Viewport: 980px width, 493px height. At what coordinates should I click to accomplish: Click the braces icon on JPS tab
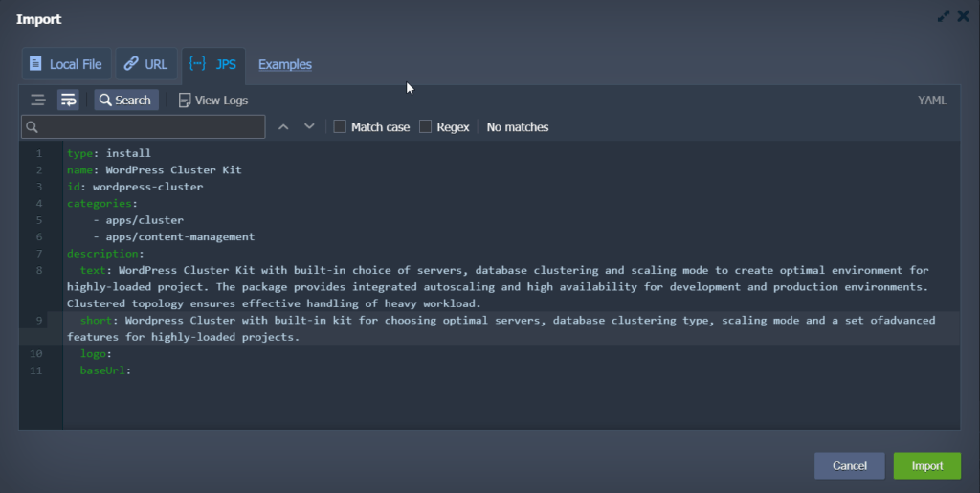197,63
